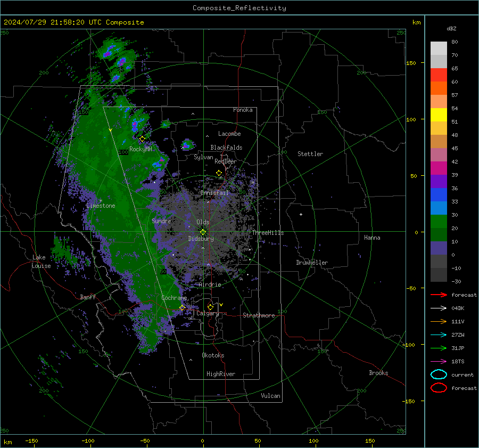
Task: Select the cyan 27ZW arrow legend icon
Action: [x=439, y=335]
